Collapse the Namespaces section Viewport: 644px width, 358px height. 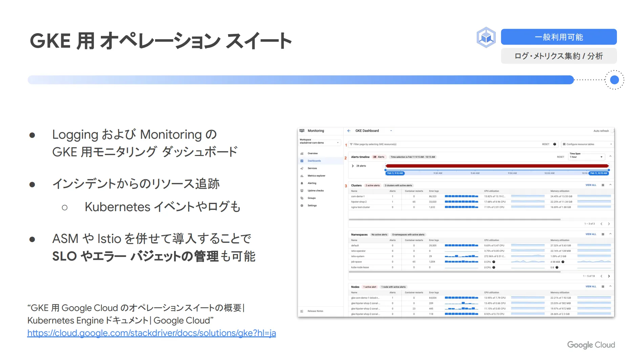coord(610,234)
